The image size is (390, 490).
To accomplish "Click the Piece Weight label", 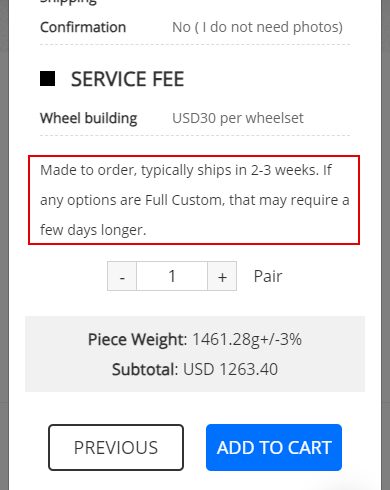I will coord(137,339).
